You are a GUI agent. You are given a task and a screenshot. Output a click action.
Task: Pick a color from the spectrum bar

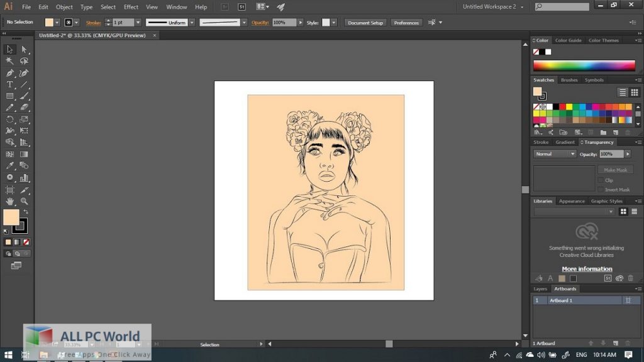pyautogui.click(x=584, y=65)
